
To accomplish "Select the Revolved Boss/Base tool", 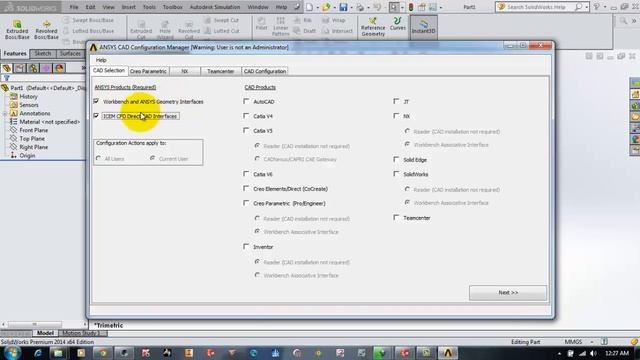I will (x=46, y=29).
